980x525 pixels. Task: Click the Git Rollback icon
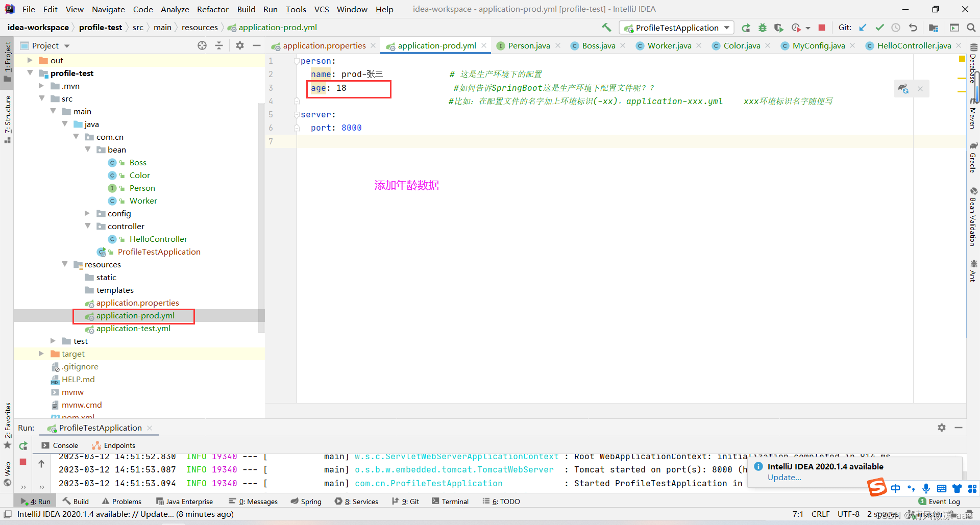[913, 28]
